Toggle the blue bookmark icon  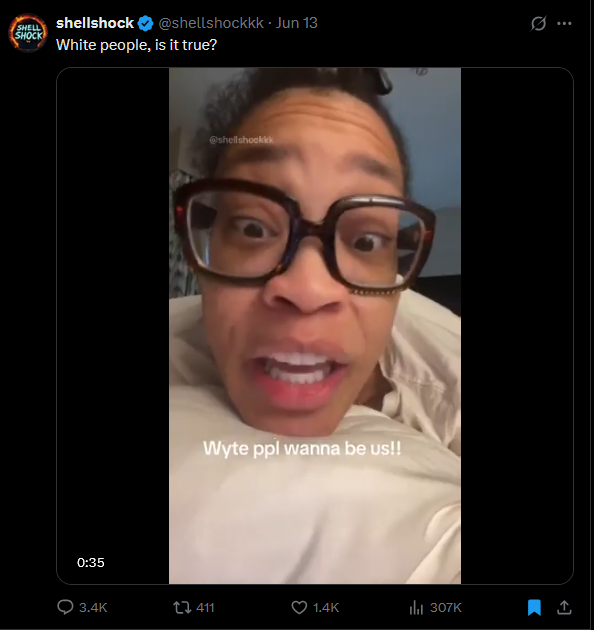(534, 607)
